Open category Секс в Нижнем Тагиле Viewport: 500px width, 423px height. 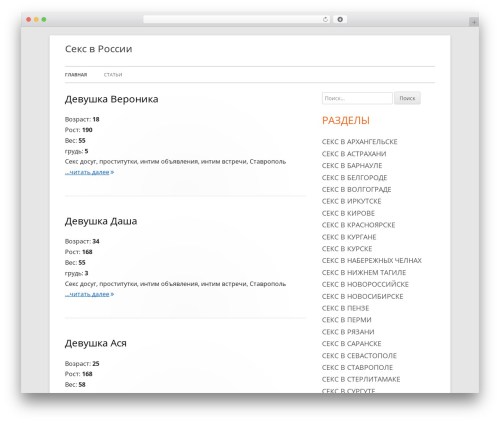[x=364, y=273]
